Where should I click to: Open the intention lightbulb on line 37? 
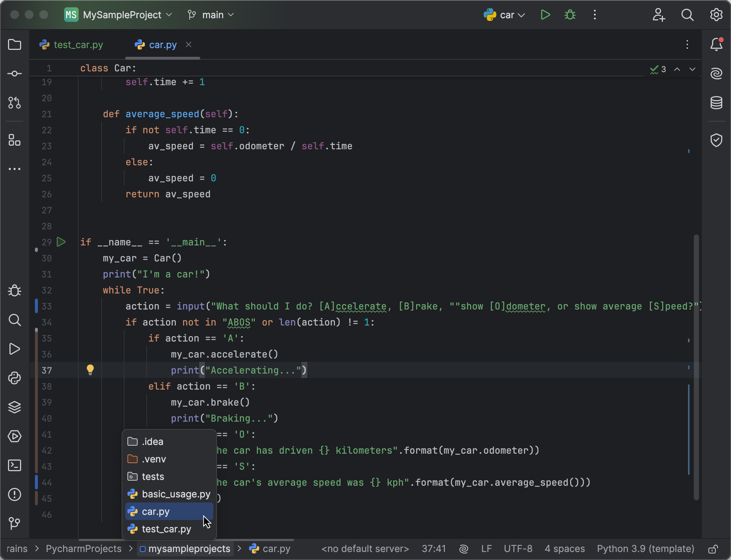tap(90, 370)
